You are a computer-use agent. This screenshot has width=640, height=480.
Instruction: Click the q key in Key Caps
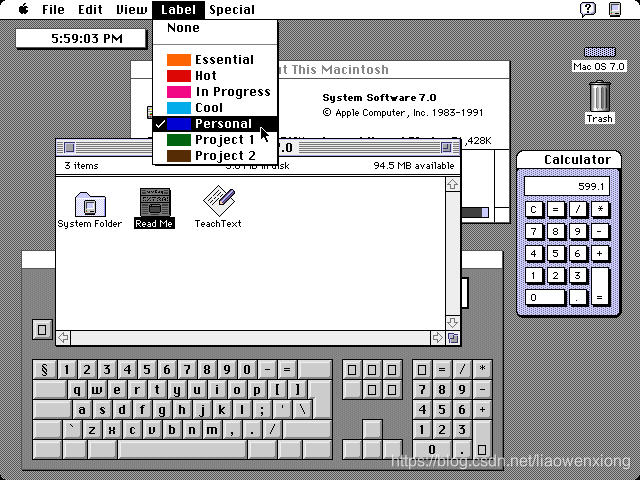[77, 390]
